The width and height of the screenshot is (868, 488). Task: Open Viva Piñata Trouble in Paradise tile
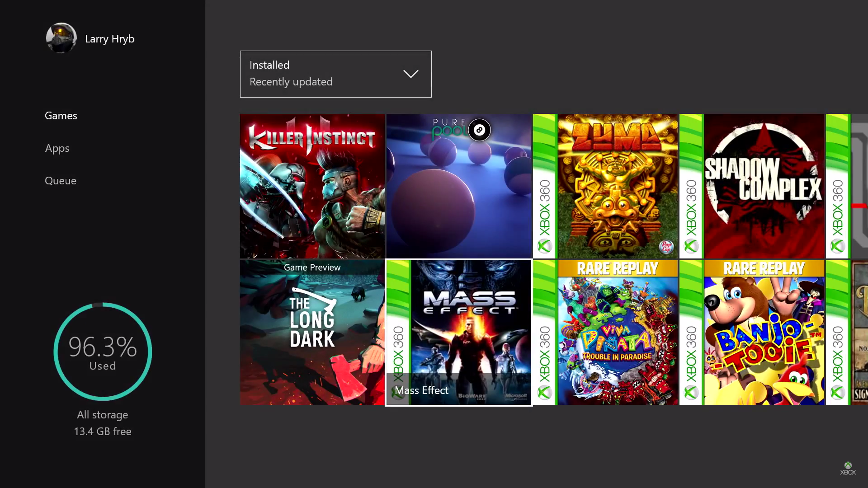tap(605, 333)
